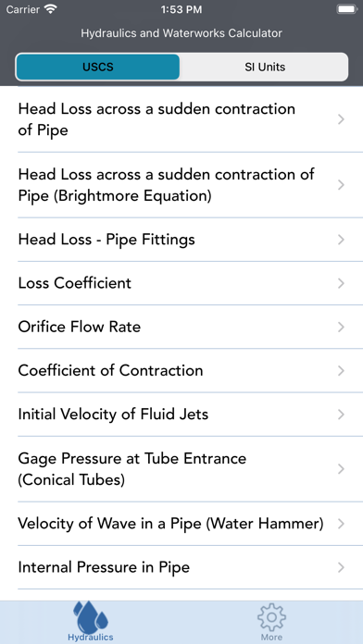Image resolution: width=363 pixels, height=644 pixels.
Task: Open first sudden contraction of Pipe item
Action: pos(181,119)
